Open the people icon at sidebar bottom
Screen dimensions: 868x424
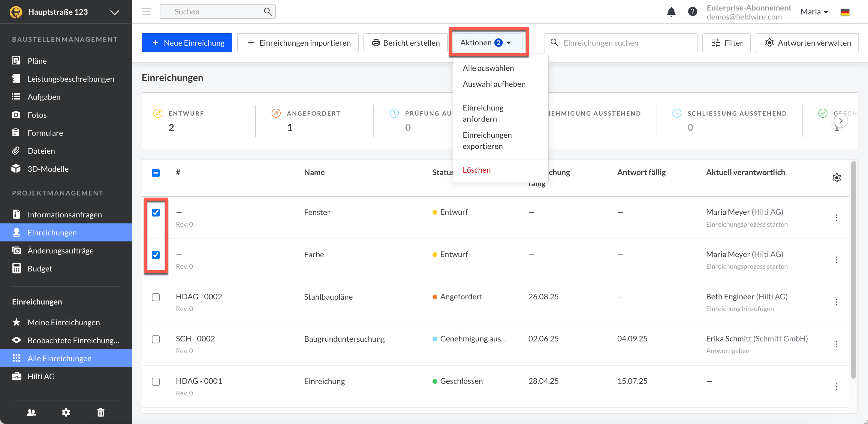[31, 412]
